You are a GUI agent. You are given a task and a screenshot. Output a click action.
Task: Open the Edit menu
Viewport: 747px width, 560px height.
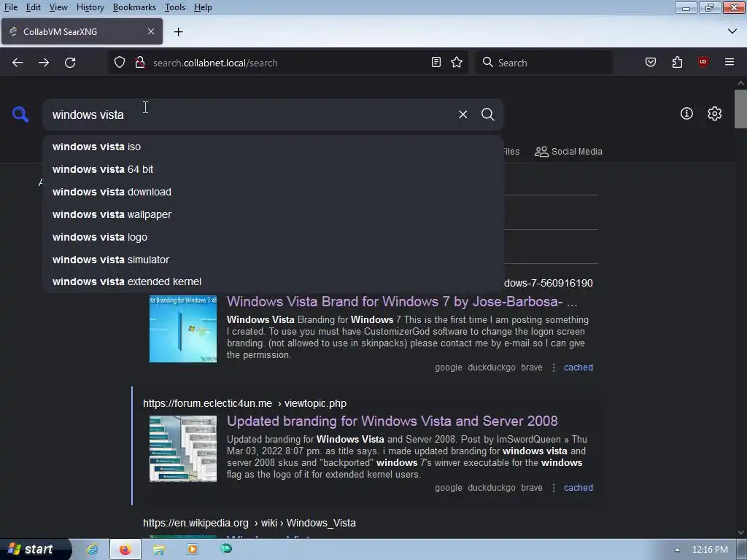tap(34, 7)
